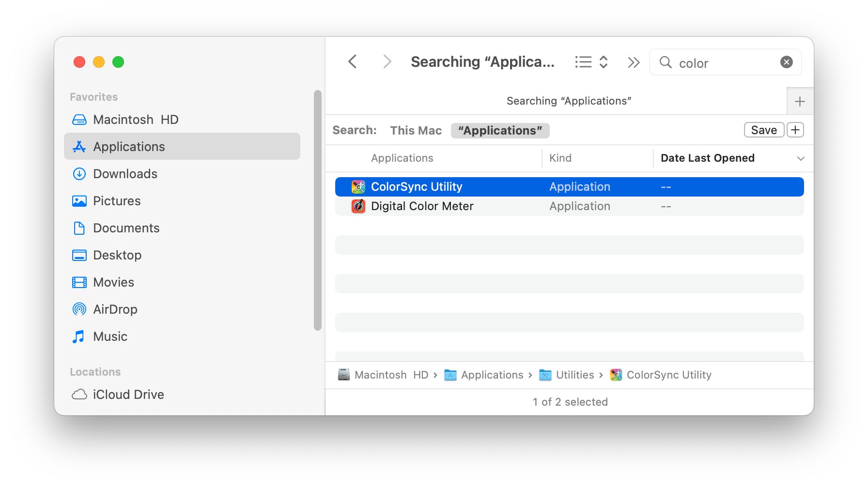Click ColorSync Utility in the path bar
This screenshot has height=487, width=868.
(661, 375)
